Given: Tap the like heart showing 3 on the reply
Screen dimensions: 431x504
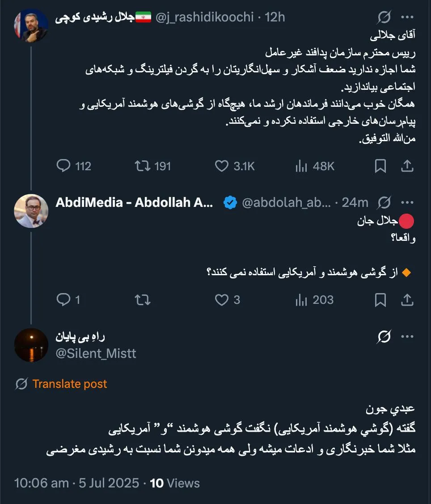Looking at the screenshot, I should coord(222,300).
